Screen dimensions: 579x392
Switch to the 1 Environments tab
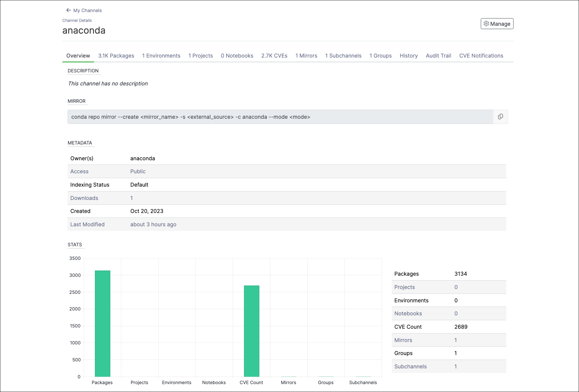(161, 56)
